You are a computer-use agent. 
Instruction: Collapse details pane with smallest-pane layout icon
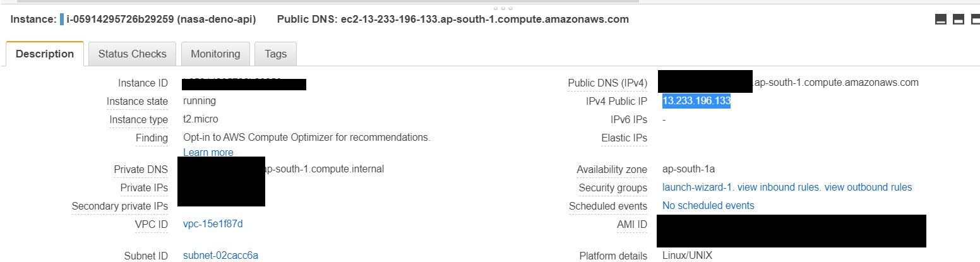click(940, 20)
